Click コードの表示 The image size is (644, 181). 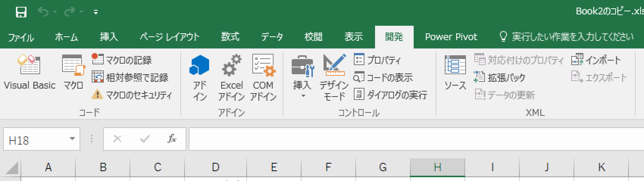pyautogui.click(x=383, y=77)
